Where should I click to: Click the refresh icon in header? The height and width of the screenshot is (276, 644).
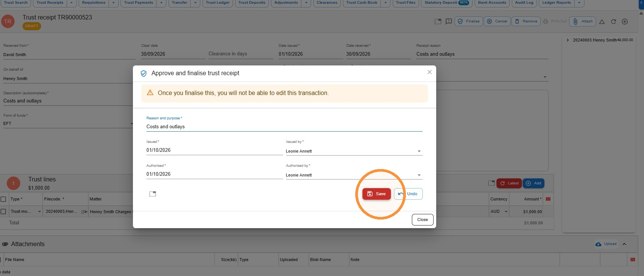click(x=613, y=22)
